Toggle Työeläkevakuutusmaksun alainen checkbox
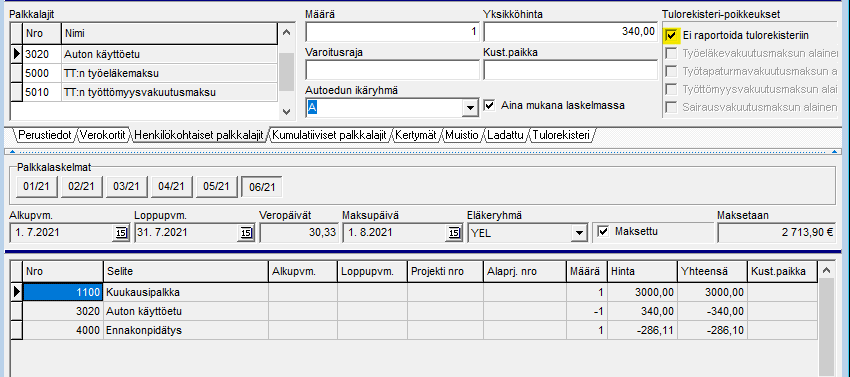850x377 pixels. pos(672,53)
